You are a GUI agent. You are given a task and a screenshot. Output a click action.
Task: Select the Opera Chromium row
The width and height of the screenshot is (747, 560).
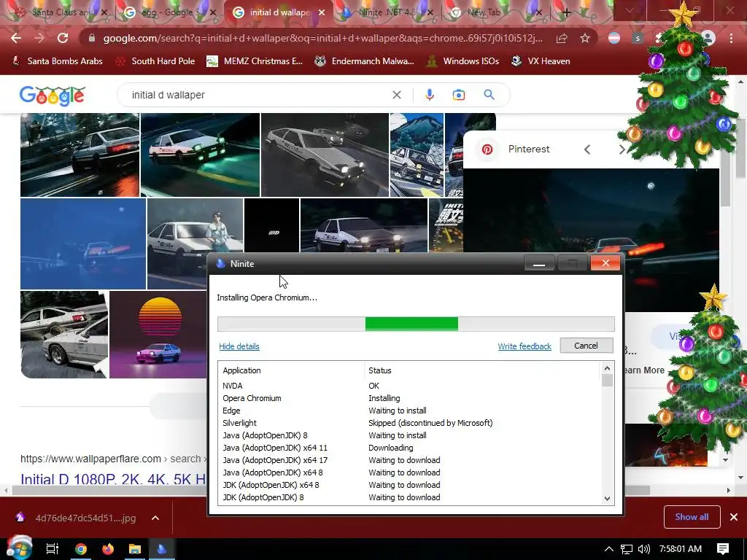click(410, 398)
